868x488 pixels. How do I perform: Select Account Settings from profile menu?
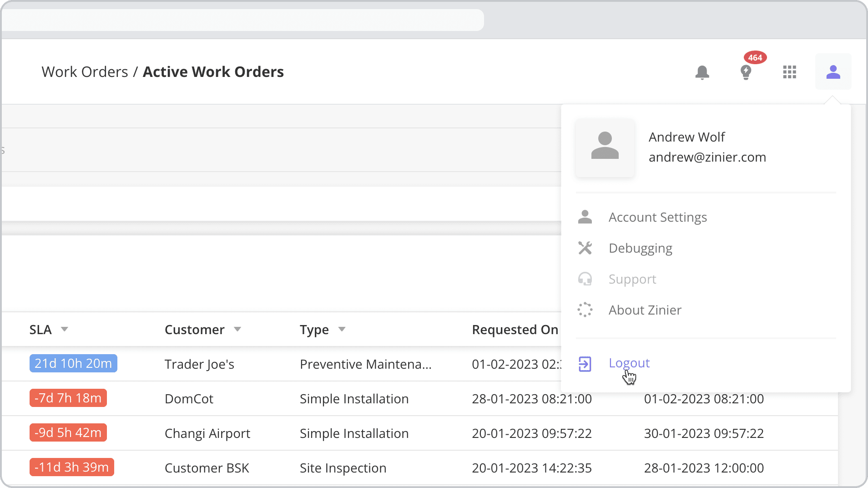click(657, 217)
